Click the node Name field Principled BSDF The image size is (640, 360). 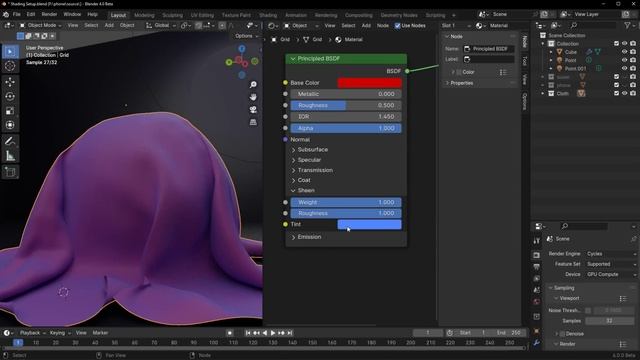tap(489, 49)
